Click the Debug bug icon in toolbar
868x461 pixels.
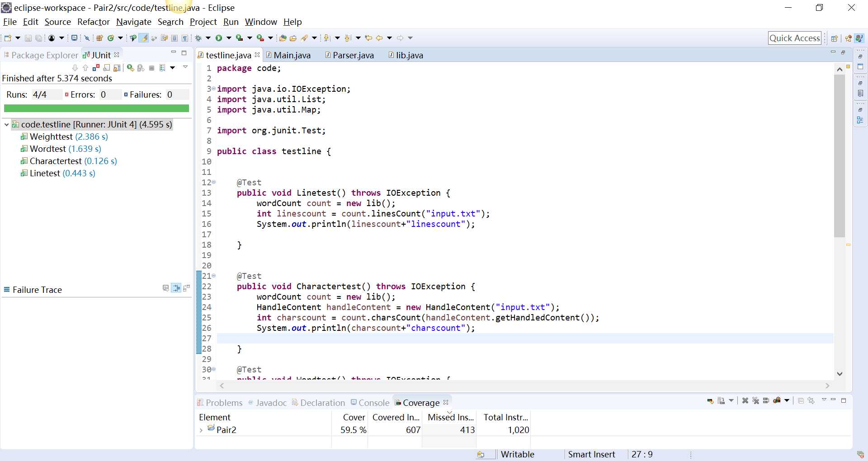[x=198, y=38]
